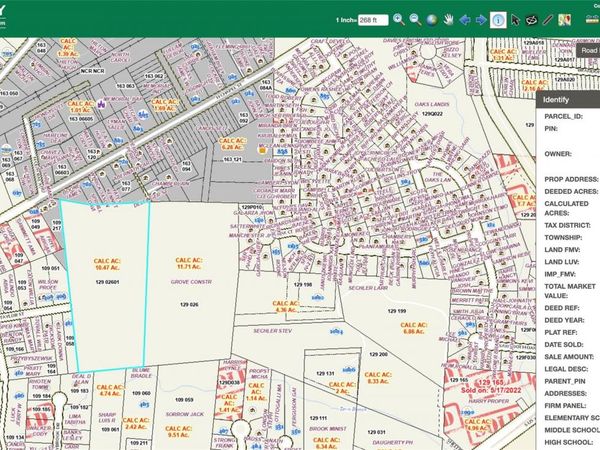Zoom to full extent with globe icon
Screen dimensions: 600x450
click(x=432, y=19)
